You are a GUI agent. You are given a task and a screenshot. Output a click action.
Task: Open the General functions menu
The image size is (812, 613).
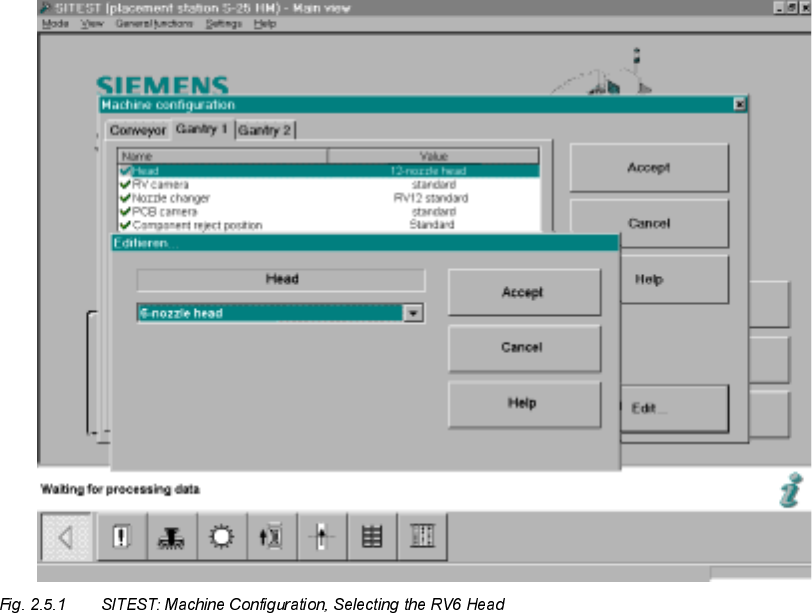click(154, 24)
